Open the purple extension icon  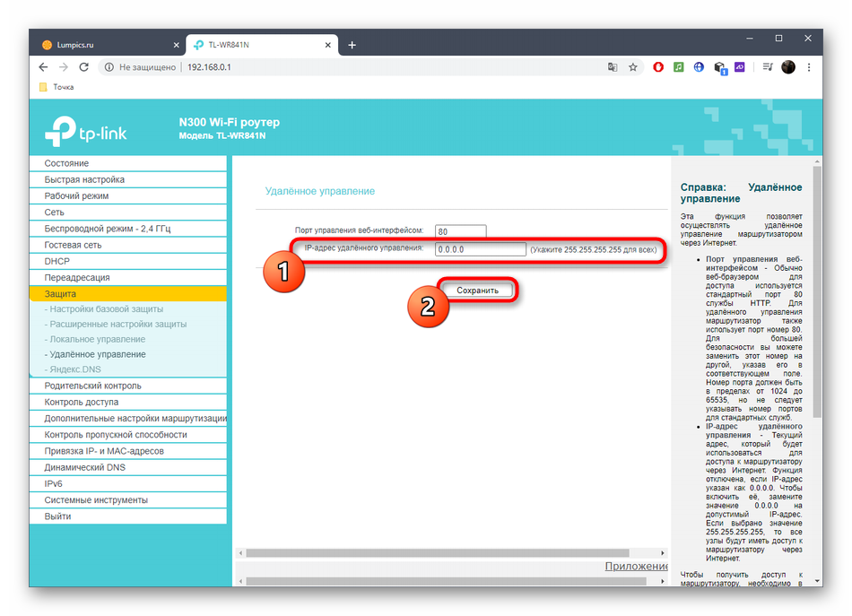(740, 67)
